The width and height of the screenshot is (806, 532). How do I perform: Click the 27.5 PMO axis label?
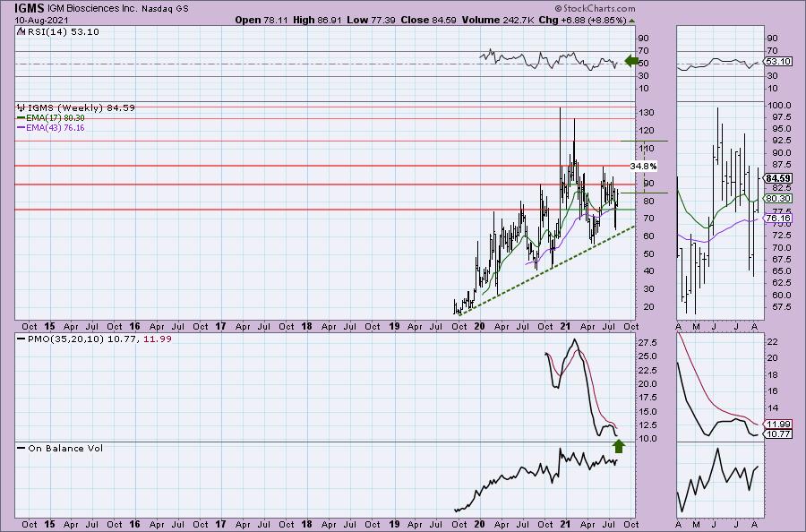(x=648, y=343)
